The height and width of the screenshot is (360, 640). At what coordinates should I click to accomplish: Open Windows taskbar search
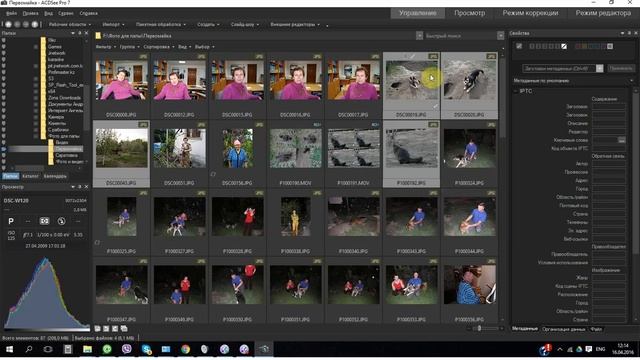click(x=29, y=349)
